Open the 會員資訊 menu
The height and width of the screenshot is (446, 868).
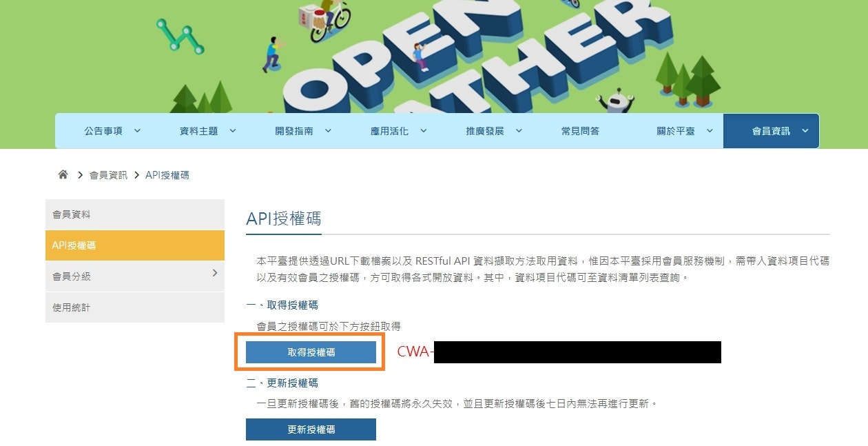tap(771, 131)
